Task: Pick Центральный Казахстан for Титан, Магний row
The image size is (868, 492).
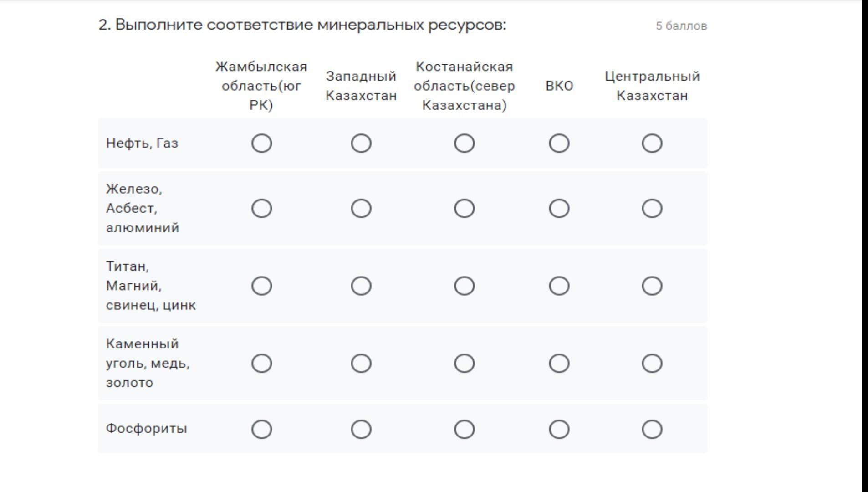Action: [652, 286]
